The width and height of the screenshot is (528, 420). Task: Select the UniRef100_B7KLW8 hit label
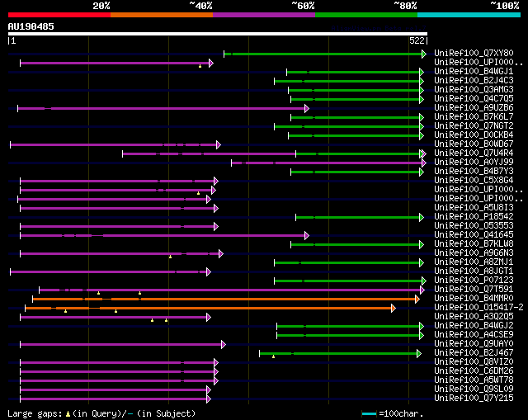pyautogui.click(x=474, y=244)
